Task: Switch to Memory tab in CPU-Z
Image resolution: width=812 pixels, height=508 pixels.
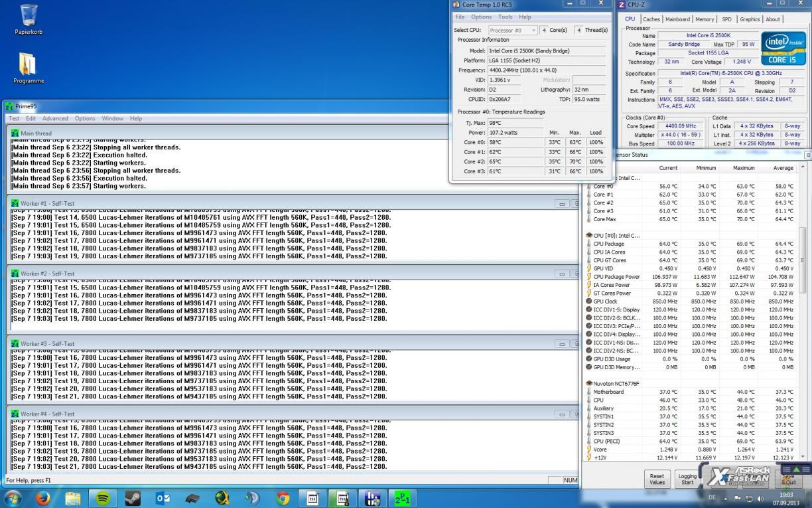Action: (705, 19)
